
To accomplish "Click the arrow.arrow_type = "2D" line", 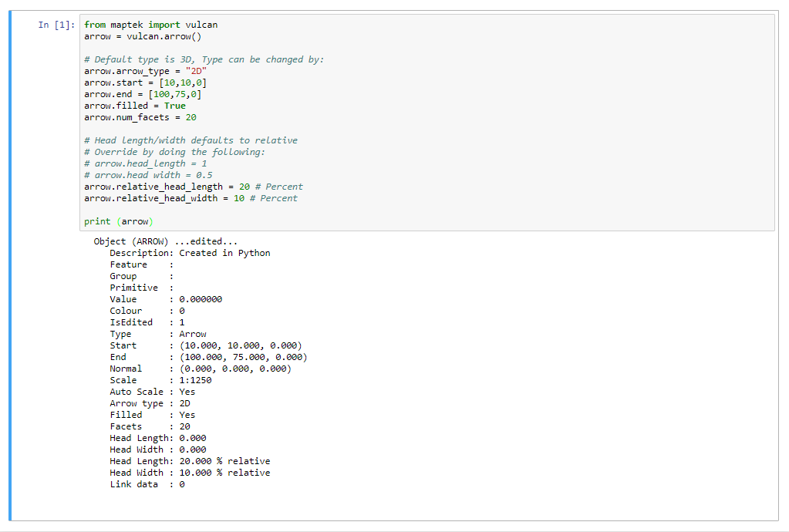I will click(146, 71).
